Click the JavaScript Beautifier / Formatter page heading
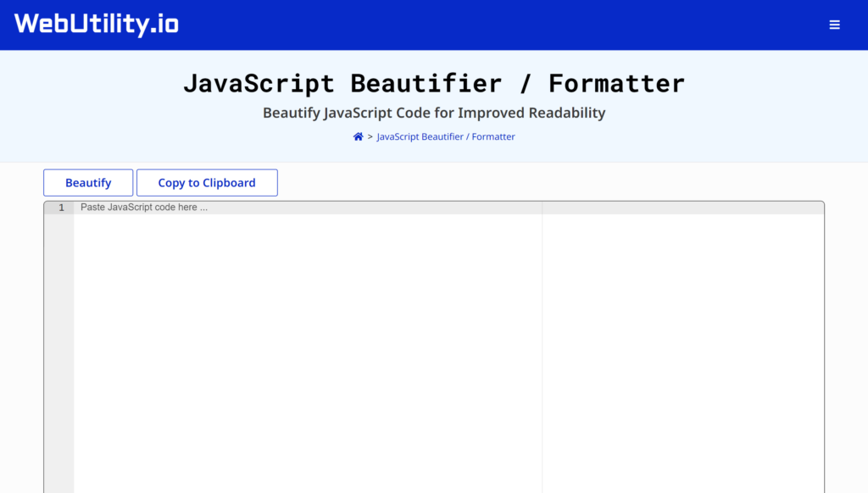 [x=434, y=84]
